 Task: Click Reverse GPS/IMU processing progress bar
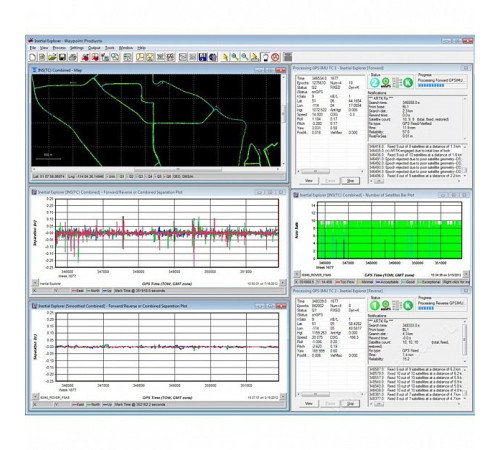[442, 308]
